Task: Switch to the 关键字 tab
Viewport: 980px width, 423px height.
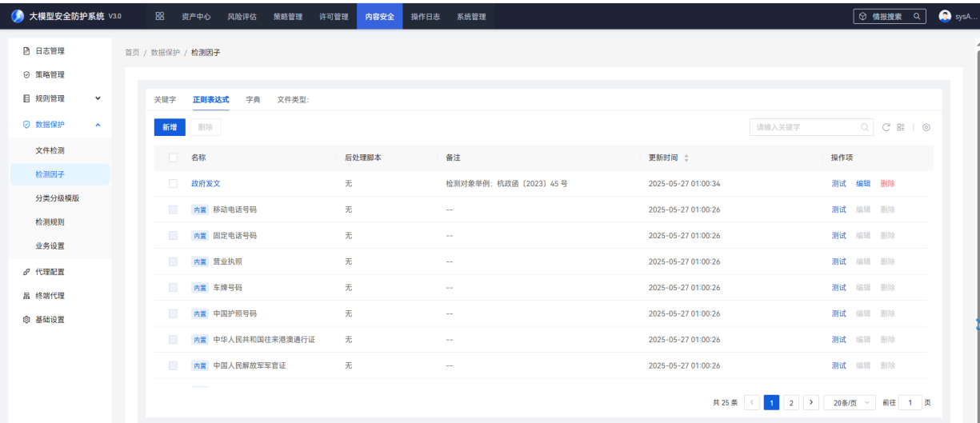Action: pyautogui.click(x=165, y=100)
